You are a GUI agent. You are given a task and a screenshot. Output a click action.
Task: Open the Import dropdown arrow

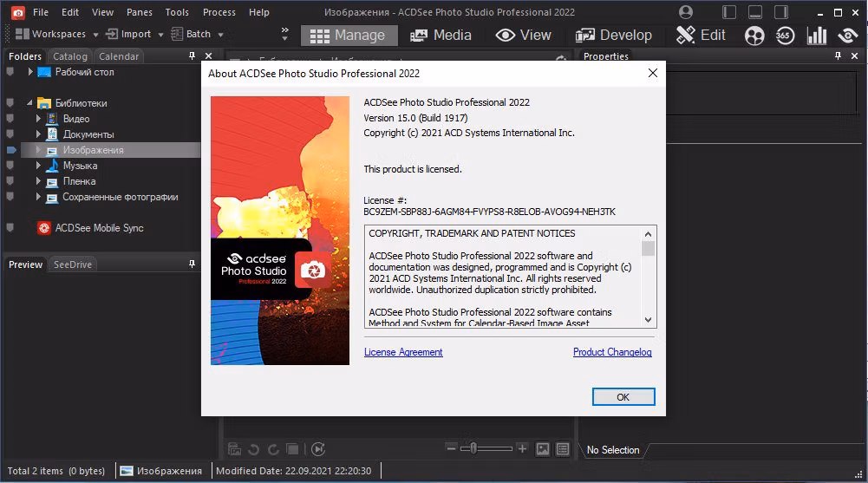point(160,35)
